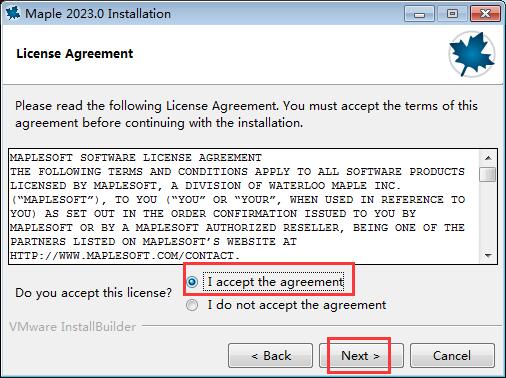
Task: Click the license text scrollbar down arrow
Action: click(x=488, y=256)
